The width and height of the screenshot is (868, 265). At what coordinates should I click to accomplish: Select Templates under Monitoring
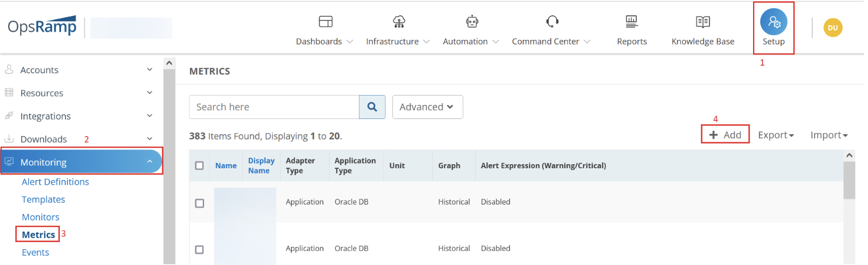coord(43,199)
